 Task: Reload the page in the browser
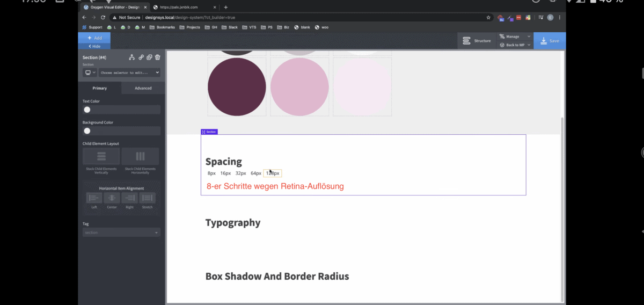(103, 17)
